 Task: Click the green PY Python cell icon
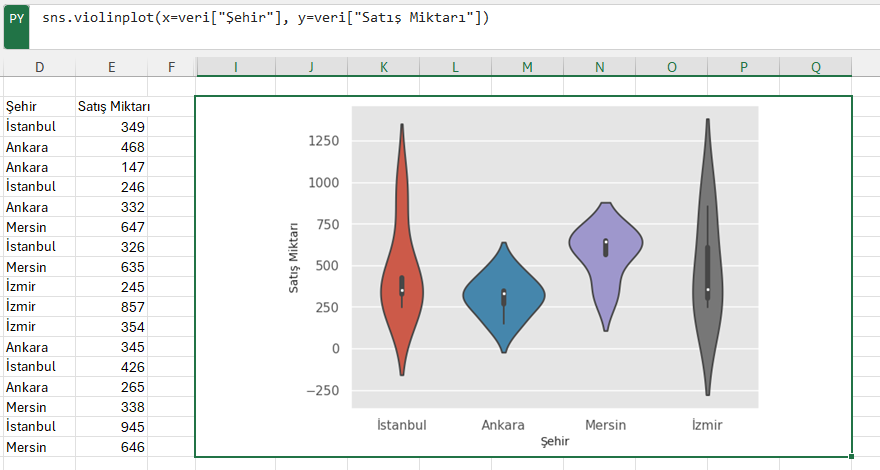pos(16,27)
